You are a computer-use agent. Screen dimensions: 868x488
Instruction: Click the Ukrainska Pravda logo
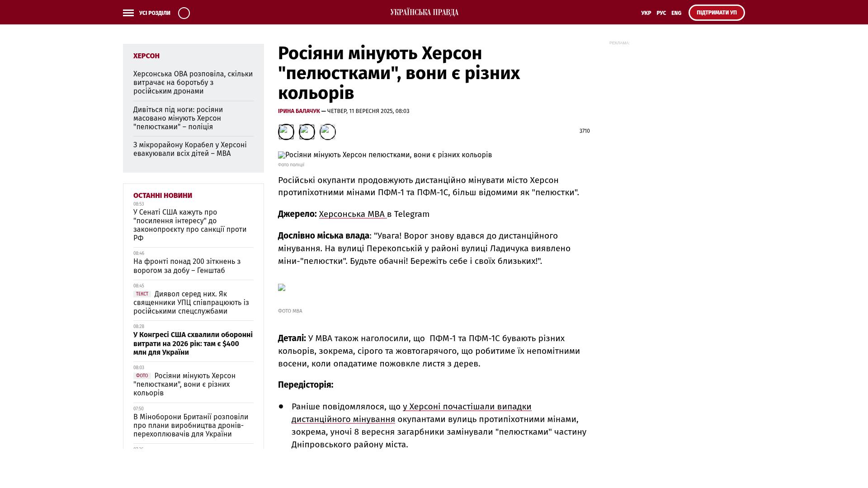click(424, 13)
